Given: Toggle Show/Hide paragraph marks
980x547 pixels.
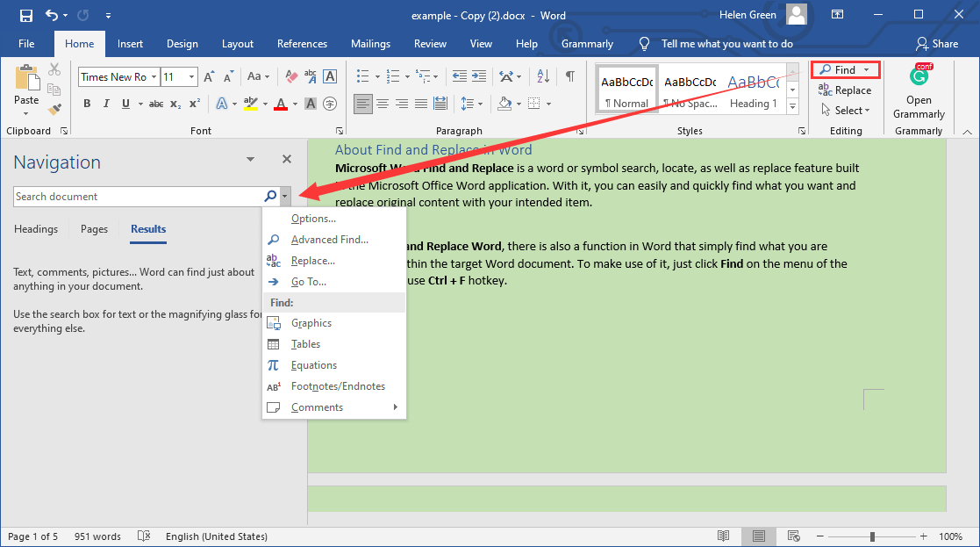Looking at the screenshot, I should click(x=570, y=76).
